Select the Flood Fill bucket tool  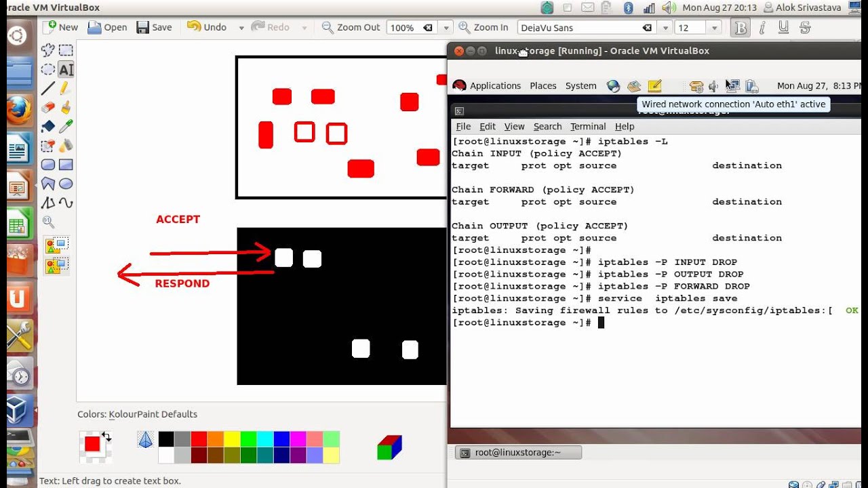48,126
